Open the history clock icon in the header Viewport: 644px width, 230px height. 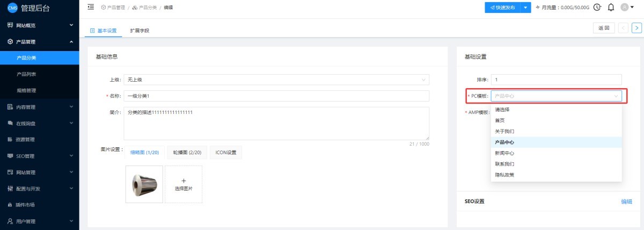click(x=598, y=8)
